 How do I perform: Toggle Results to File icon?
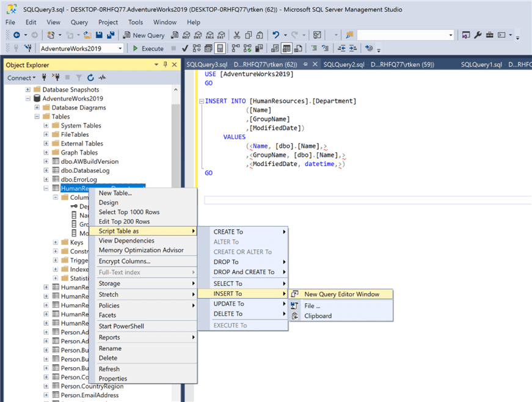[298, 48]
